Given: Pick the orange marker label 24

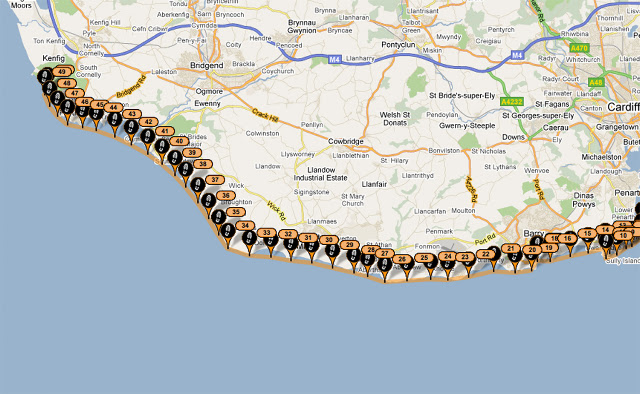Looking at the screenshot, I should (x=448, y=256).
